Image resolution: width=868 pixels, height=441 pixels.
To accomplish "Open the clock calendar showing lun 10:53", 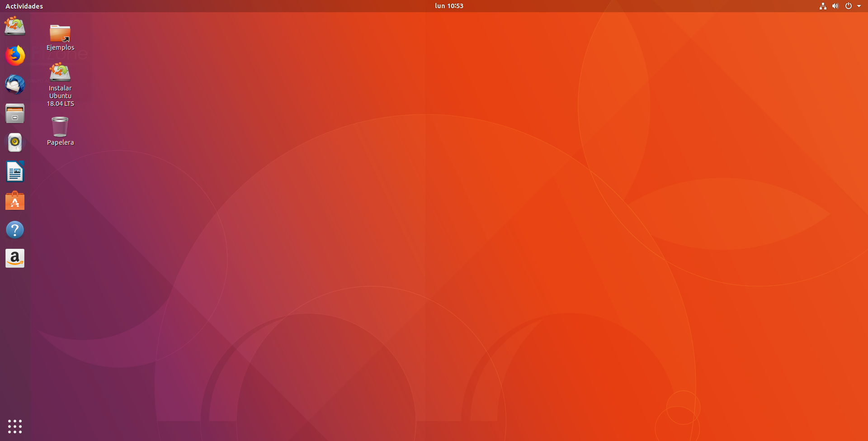I will [x=449, y=6].
